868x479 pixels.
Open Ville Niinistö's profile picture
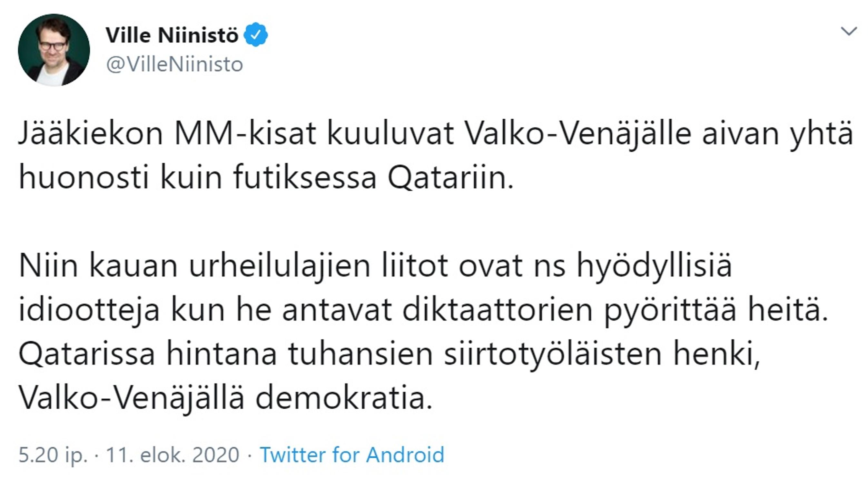(x=54, y=50)
